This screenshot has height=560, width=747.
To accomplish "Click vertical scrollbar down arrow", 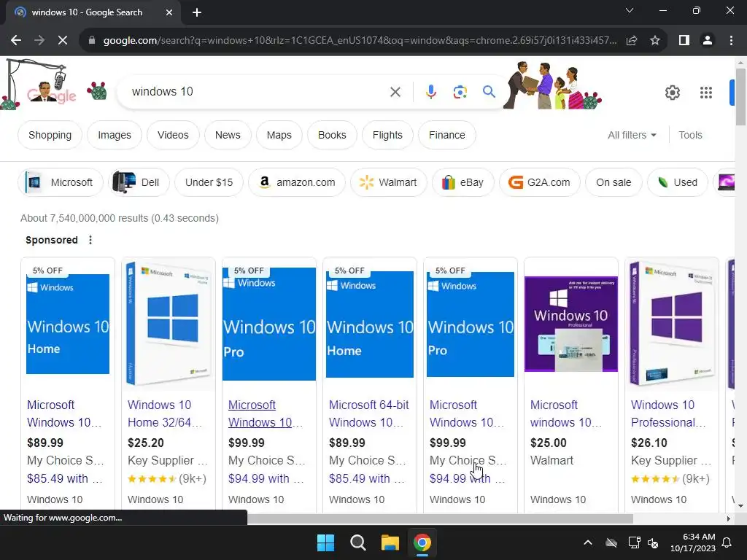I will click(740, 506).
